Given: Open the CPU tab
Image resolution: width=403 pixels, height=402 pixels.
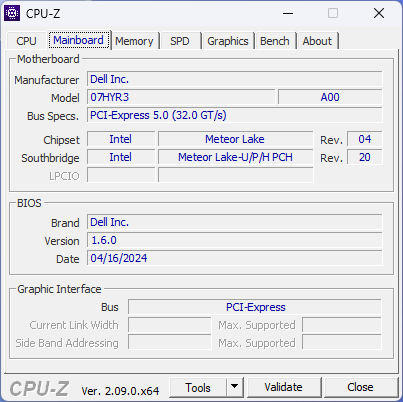Looking at the screenshot, I should pyautogui.click(x=26, y=41).
